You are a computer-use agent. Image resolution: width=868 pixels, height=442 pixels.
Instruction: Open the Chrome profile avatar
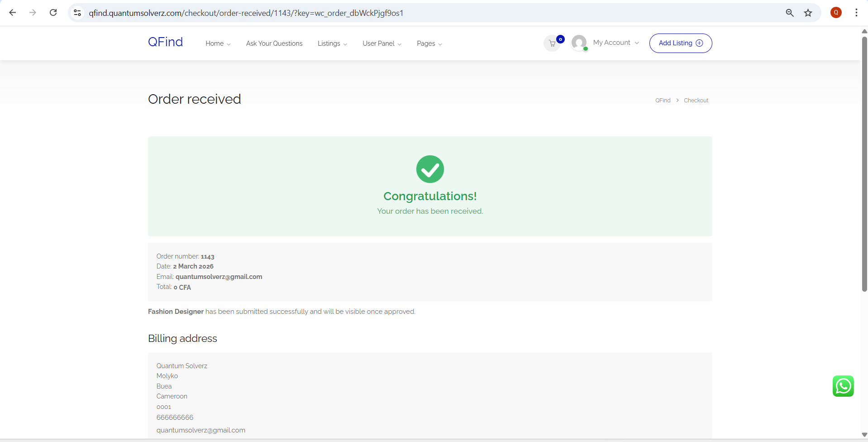coord(835,13)
